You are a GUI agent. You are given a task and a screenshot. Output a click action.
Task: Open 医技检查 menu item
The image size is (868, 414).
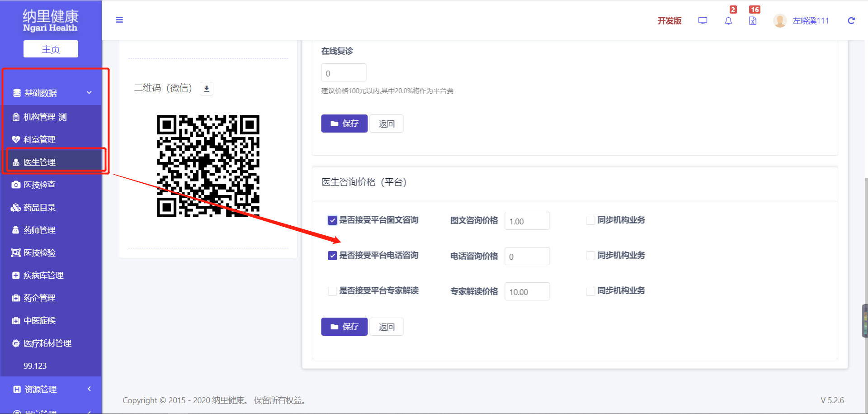tap(51, 185)
